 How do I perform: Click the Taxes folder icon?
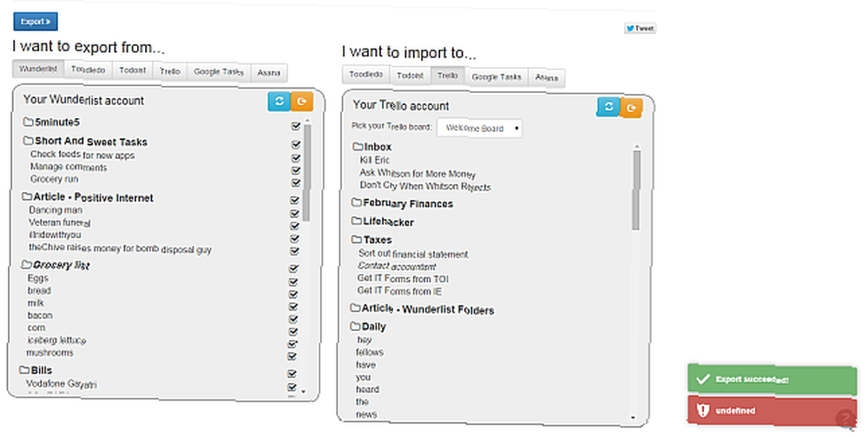coord(357,239)
